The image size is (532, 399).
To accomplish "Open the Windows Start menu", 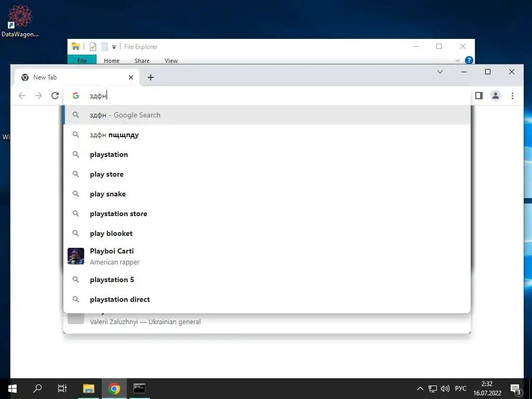I will [12, 389].
